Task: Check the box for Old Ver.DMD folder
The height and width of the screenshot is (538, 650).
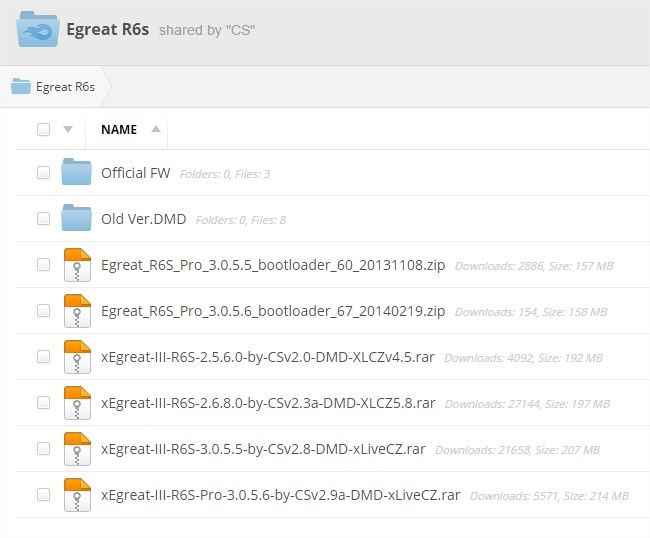Action: point(44,218)
